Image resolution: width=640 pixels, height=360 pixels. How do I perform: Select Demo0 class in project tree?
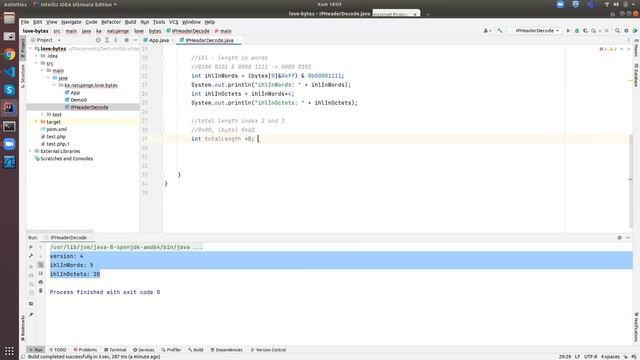coord(78,100)
